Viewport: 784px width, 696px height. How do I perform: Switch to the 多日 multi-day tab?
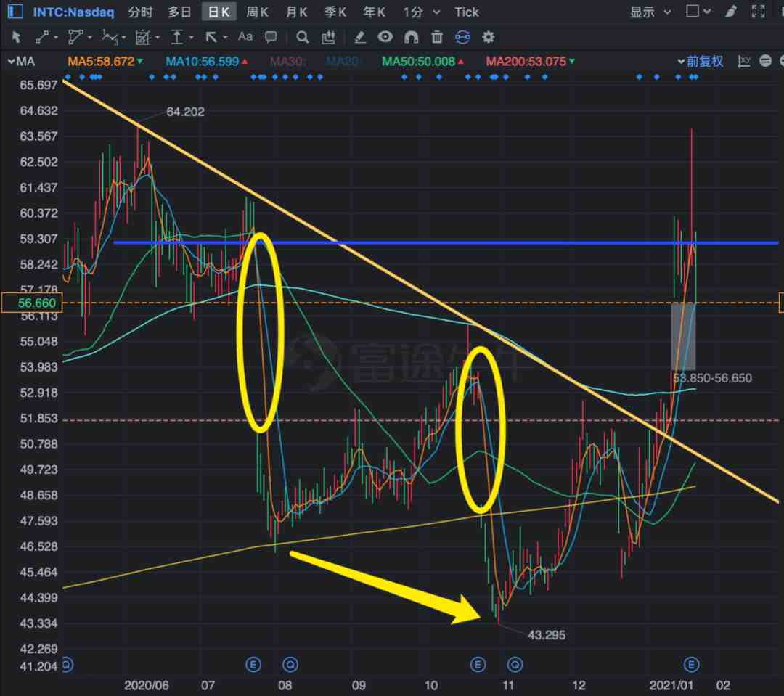(x=179, y=12)
